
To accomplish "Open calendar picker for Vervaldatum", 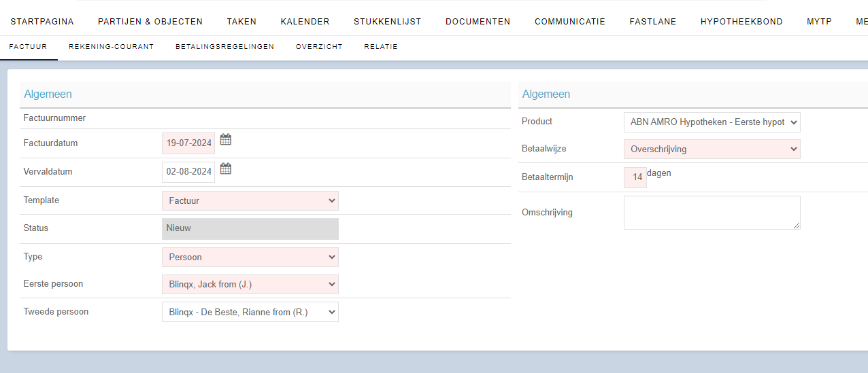I will (x=226, y=168).
